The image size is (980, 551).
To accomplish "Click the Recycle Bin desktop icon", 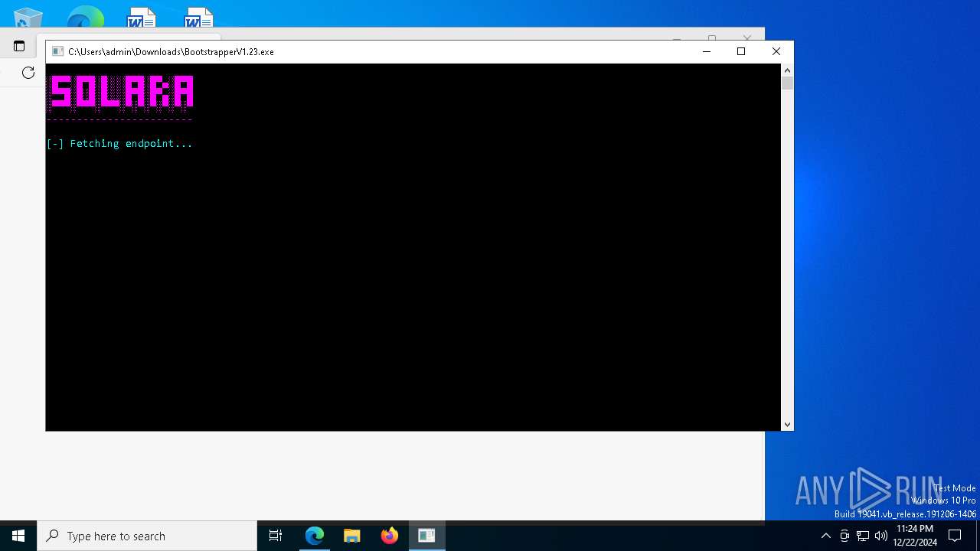I will point(28,18).
